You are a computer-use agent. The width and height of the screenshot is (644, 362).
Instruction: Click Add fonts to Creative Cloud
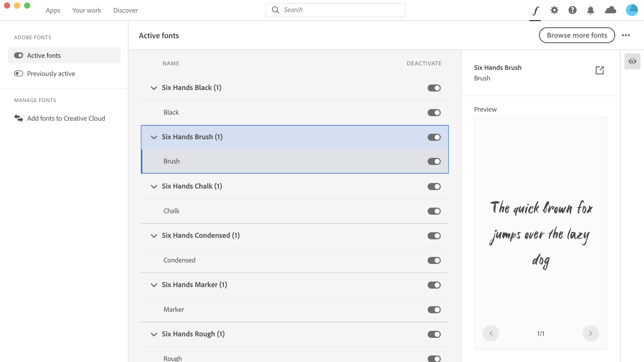click(x=66, y=118)
